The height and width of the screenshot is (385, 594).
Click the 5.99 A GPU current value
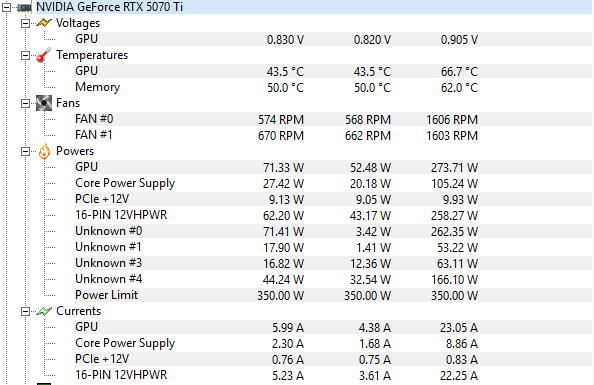pyautogui.click(x=288, y=327)
